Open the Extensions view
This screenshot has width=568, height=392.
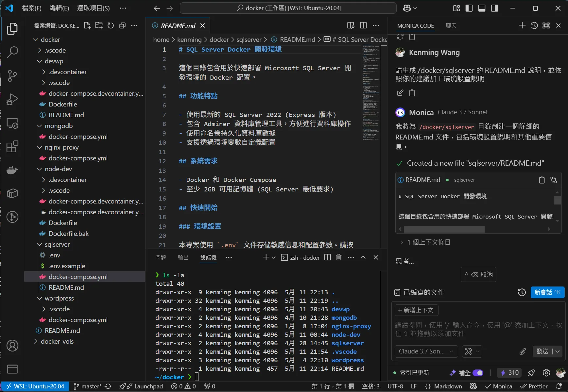pos(12,147)
